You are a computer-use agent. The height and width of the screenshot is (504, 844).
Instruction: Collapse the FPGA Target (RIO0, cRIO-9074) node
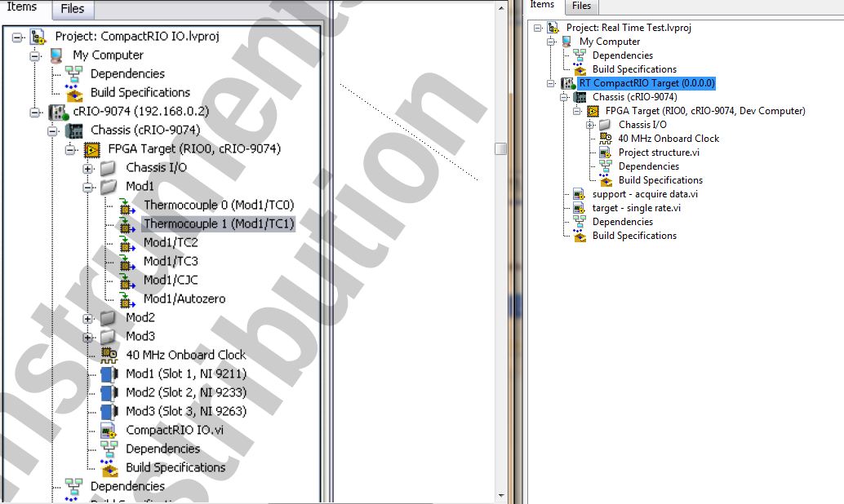[x=70, y=150]
